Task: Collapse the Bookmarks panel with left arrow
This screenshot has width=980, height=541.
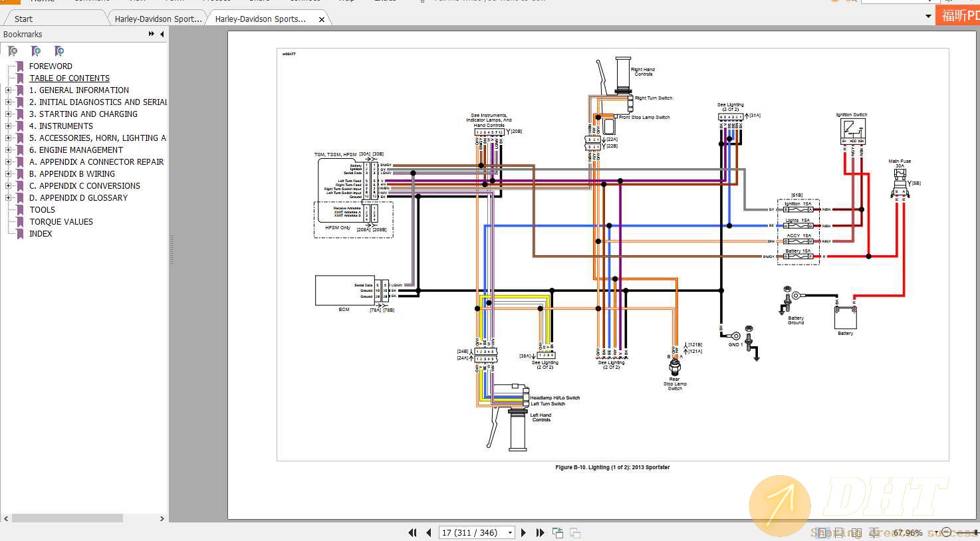Action: point(162,34)
